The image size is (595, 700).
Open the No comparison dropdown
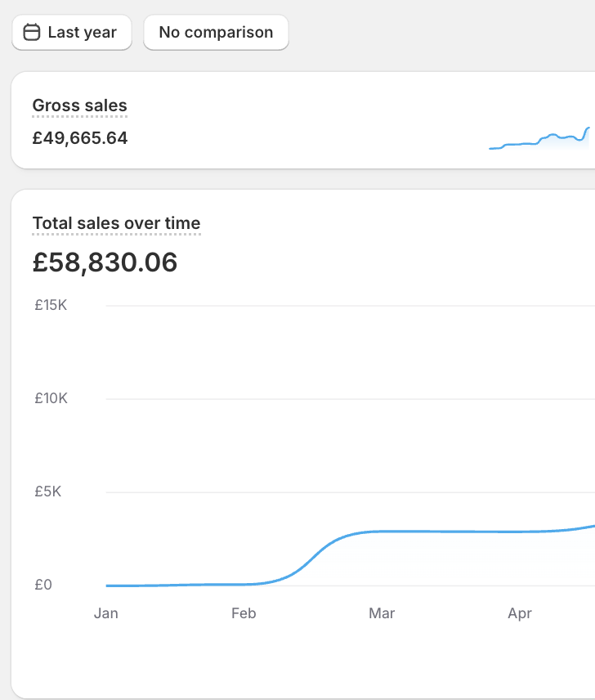[x=216, y=33]
